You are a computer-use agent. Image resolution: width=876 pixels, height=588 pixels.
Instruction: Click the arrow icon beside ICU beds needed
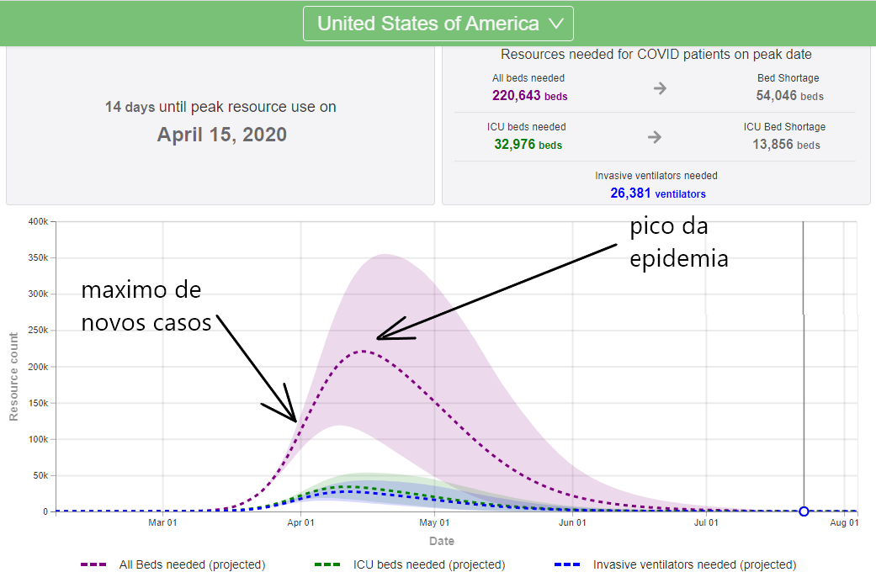tap(654, 137)
